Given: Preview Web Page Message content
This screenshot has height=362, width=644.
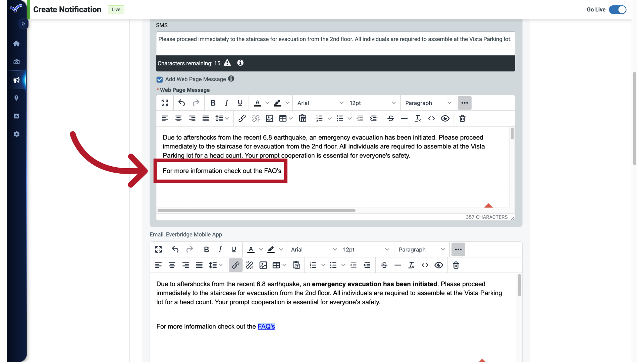Looking at the screenshot, I should pyautogui.click(x=445, y=118).
